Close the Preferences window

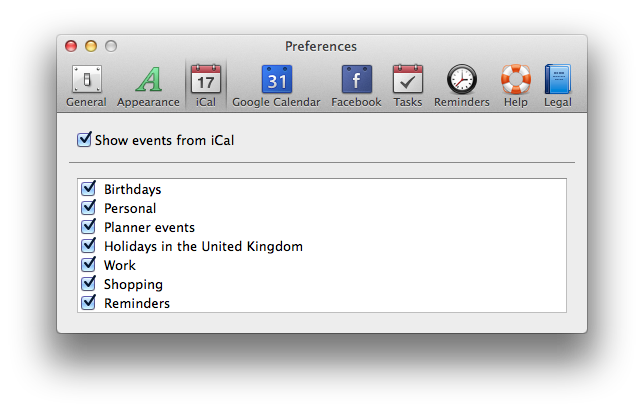tap(71, 46)
